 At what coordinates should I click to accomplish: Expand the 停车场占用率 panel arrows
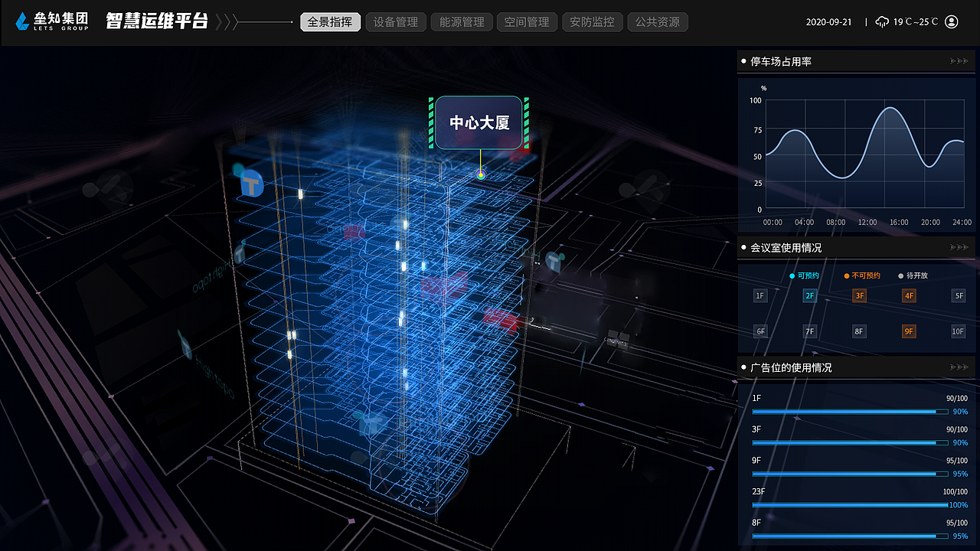point(959,61)
